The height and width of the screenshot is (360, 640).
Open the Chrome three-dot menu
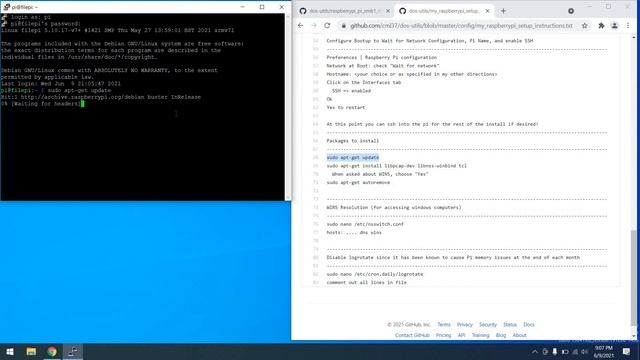point(628,25)
